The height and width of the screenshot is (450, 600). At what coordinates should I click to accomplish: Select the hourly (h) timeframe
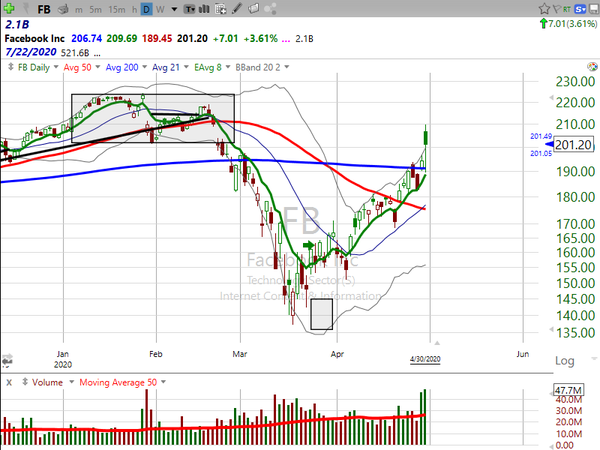point(133,9)
